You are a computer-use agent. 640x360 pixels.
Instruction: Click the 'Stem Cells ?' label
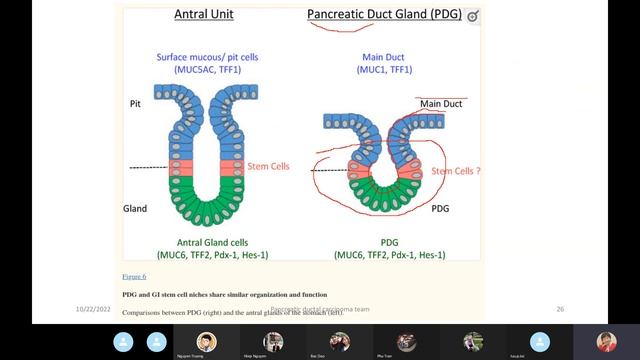(456, 171)
